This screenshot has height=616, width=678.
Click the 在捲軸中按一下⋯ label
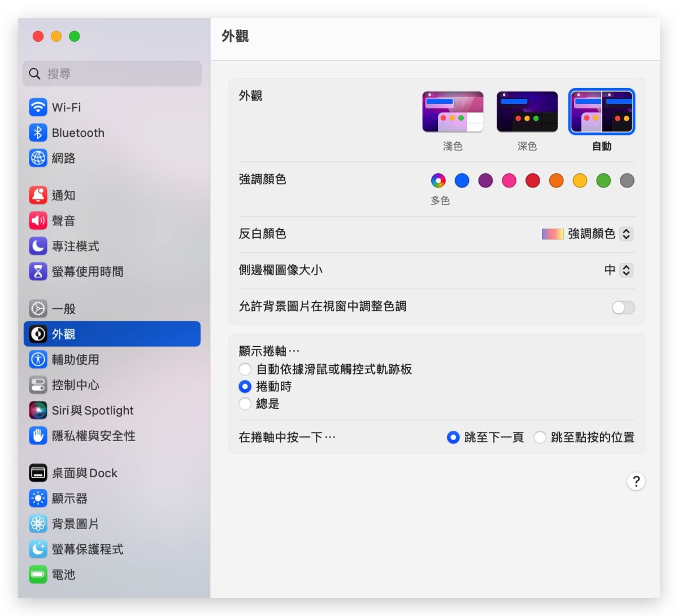click(287, 438)
